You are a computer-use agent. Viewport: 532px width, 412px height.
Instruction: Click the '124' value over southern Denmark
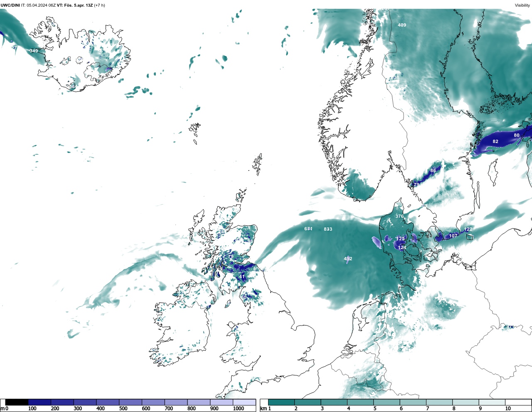point(402,247)
